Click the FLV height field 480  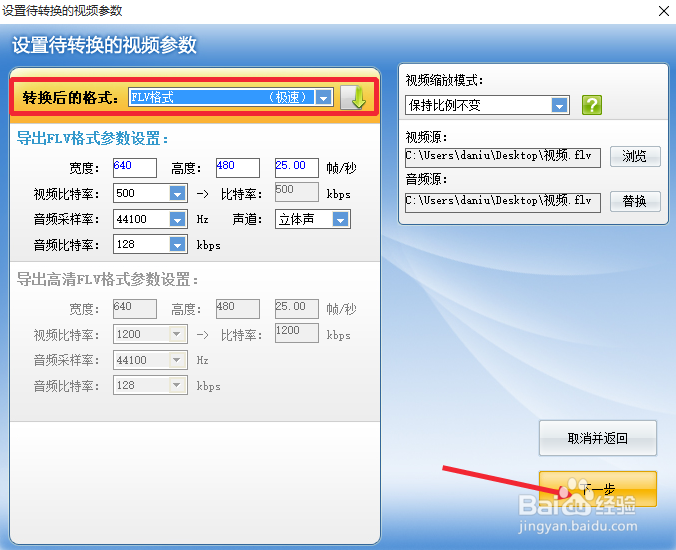click(238, 168)
